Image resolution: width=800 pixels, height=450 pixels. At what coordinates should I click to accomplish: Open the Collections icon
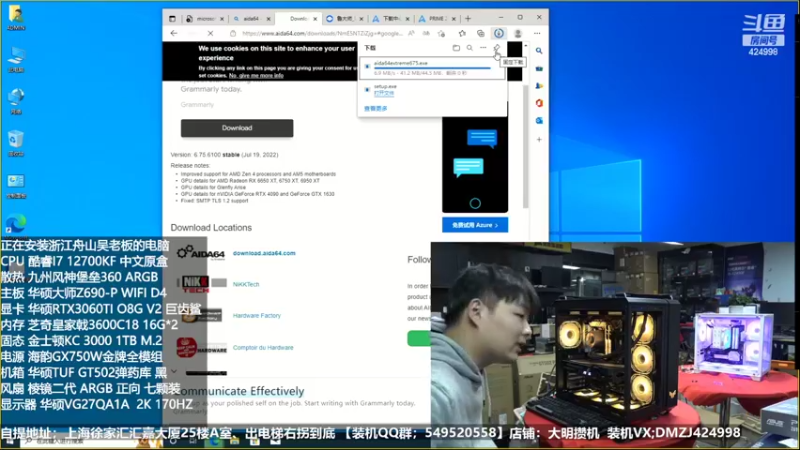click(x=481, y=33)
